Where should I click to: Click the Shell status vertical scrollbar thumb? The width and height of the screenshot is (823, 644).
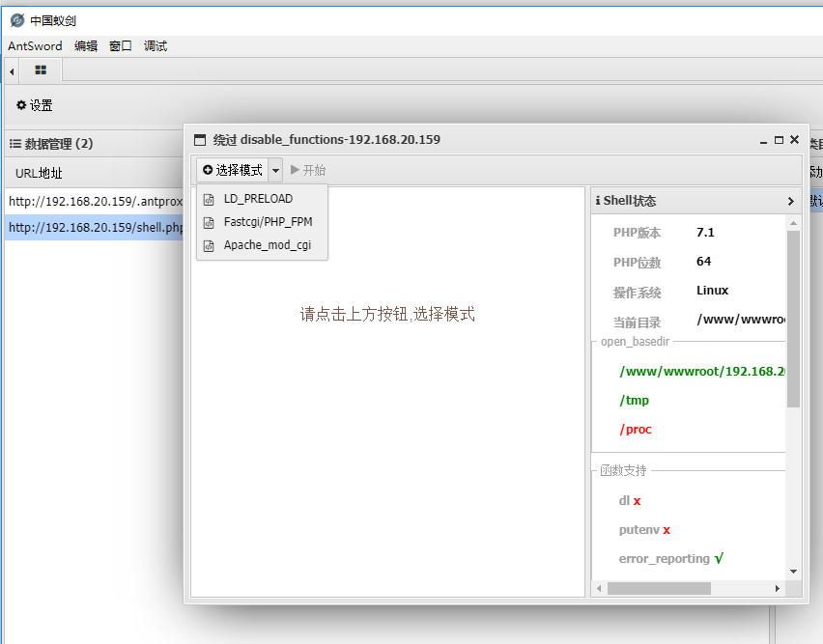click(794, 319)
